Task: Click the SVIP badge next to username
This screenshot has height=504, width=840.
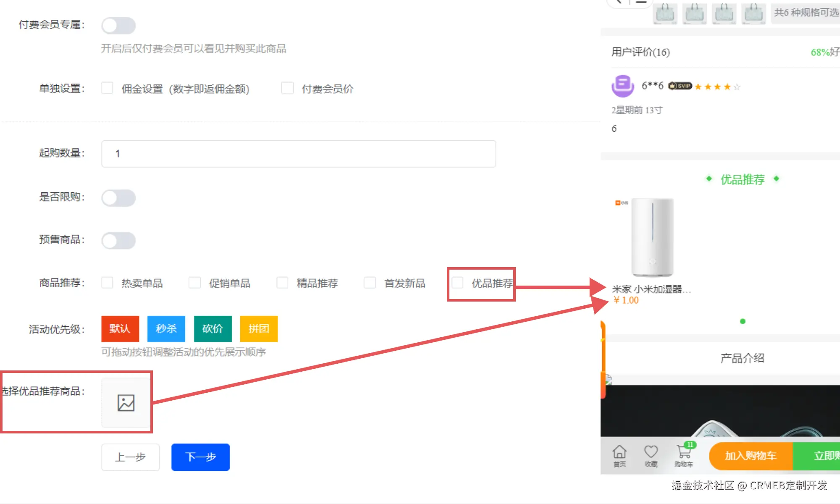Action: 680,86
